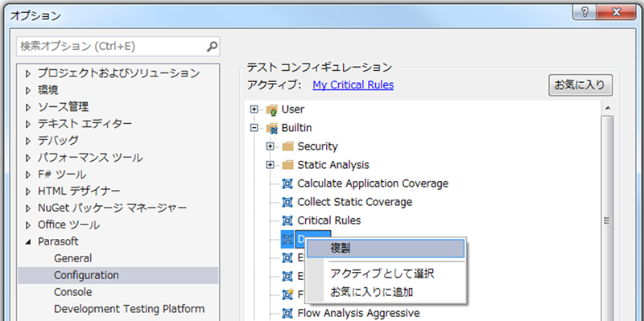This screenshot has width=644, height=321.
Task: Click the highlighted selected configuration icon
Action: coord(287,239)
